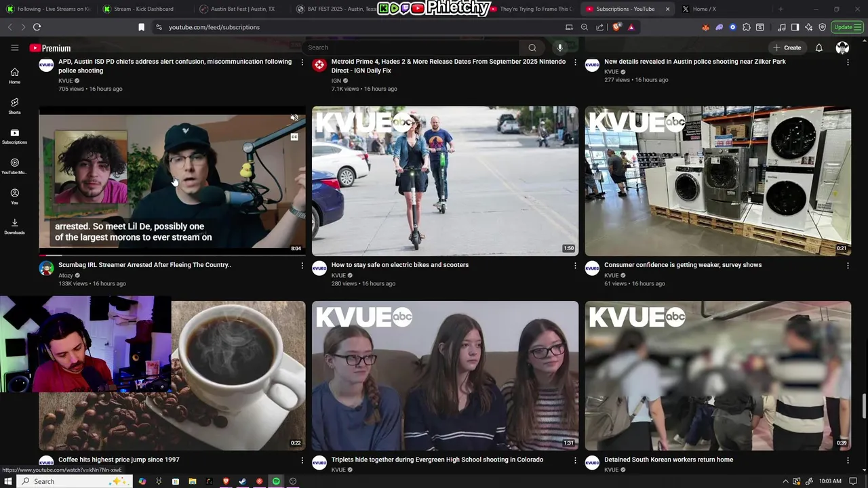Open the media control music note icon
The width and height of the screenshot is (868, 488).
click(x=782, y=27)
